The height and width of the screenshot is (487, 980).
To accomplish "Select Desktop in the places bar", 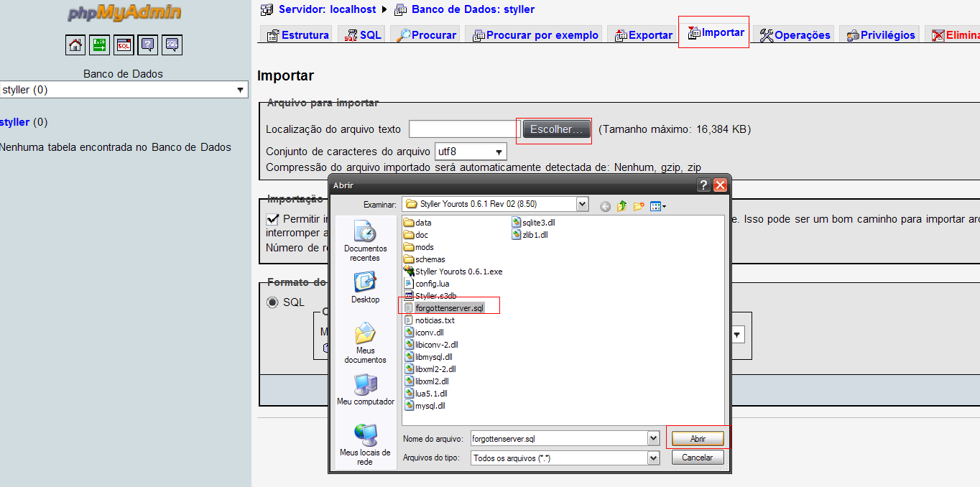I will (365, 288).
